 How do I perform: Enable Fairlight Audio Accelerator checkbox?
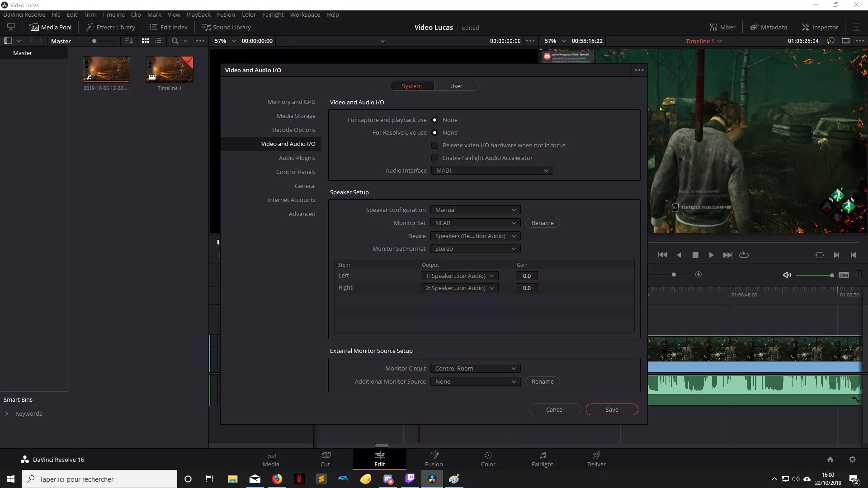click(434, 158)
